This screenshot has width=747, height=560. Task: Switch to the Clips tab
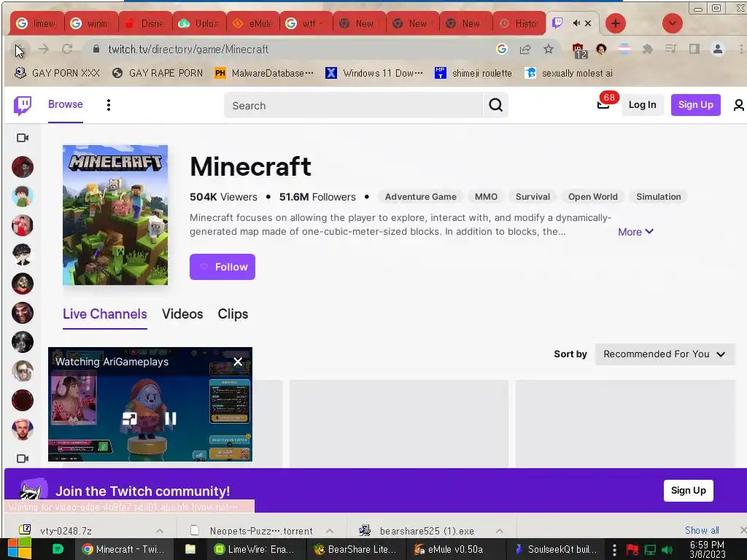(x=233, y=314)
